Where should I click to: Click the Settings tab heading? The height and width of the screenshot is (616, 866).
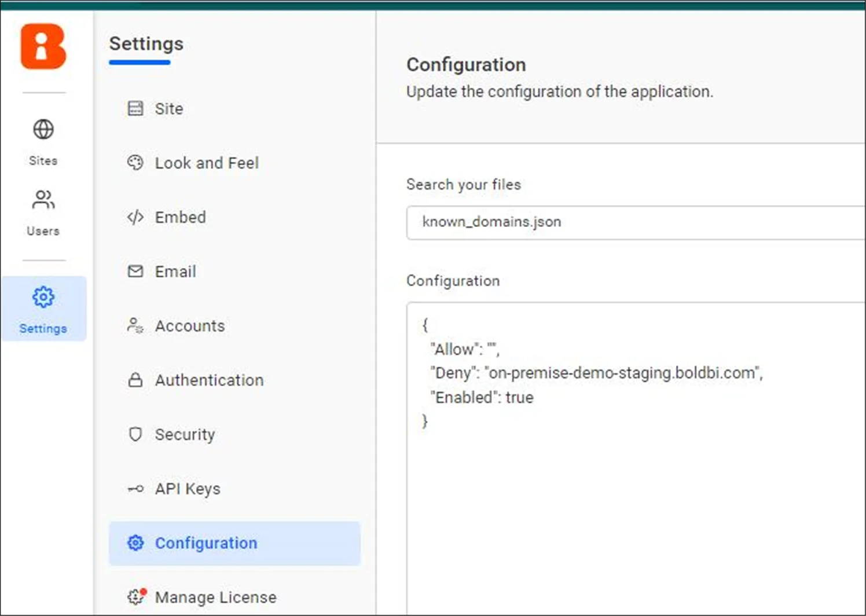[146, 44]
